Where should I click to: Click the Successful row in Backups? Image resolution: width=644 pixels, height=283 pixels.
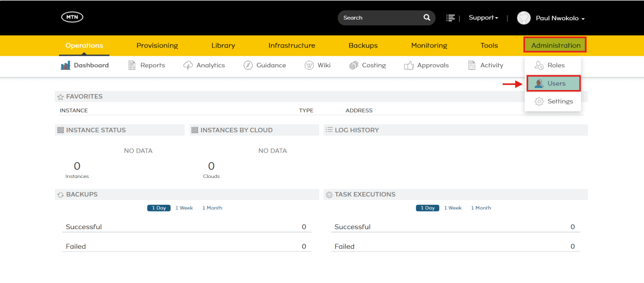187,227
